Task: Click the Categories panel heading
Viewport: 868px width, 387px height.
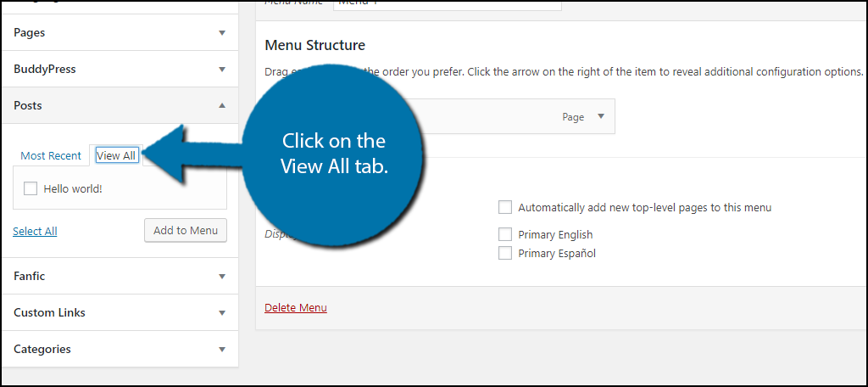Action: pos(42,350)
